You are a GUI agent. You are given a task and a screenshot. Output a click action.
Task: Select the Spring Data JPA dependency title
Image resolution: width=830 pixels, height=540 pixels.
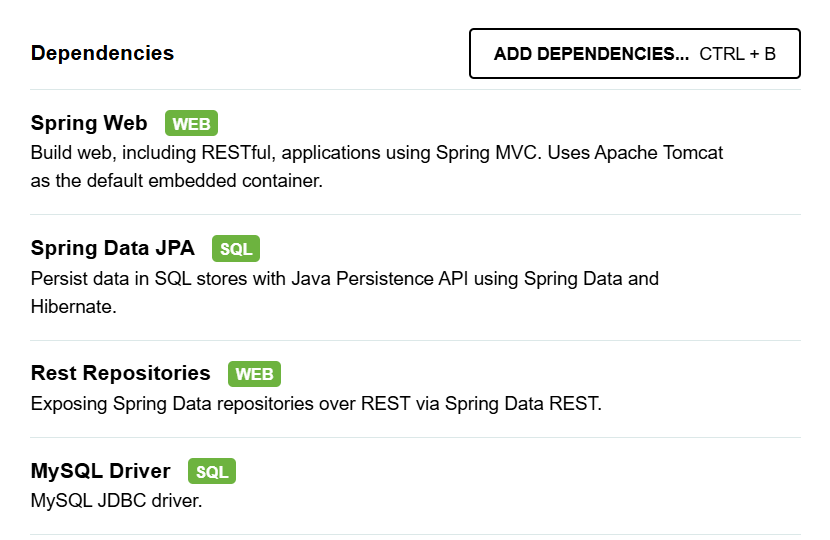click(x=113, y=248)
